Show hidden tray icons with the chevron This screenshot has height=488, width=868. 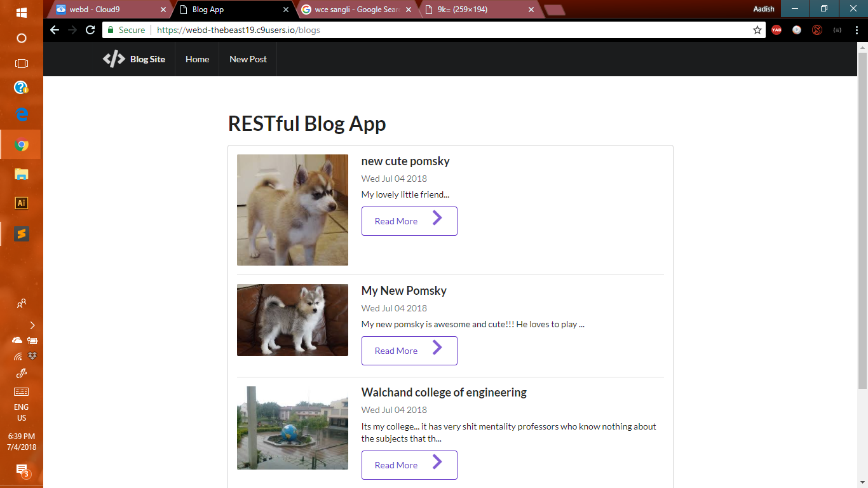[32, 325]
